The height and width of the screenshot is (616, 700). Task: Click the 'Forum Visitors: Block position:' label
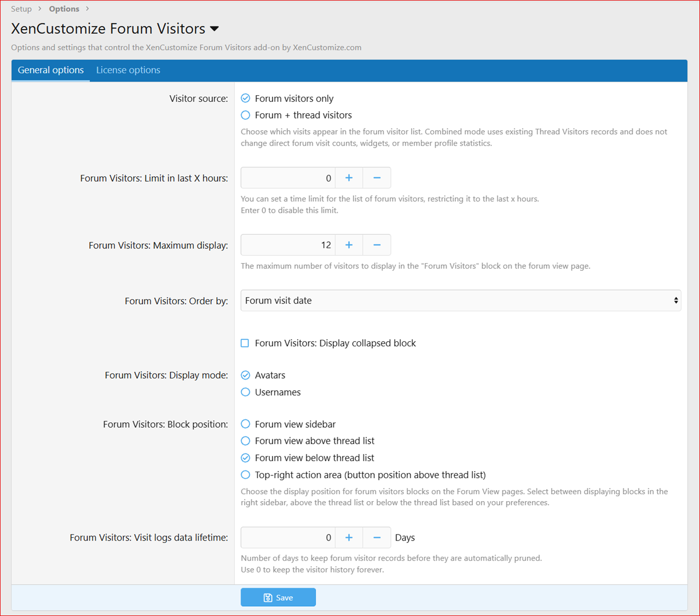[165, 425]
